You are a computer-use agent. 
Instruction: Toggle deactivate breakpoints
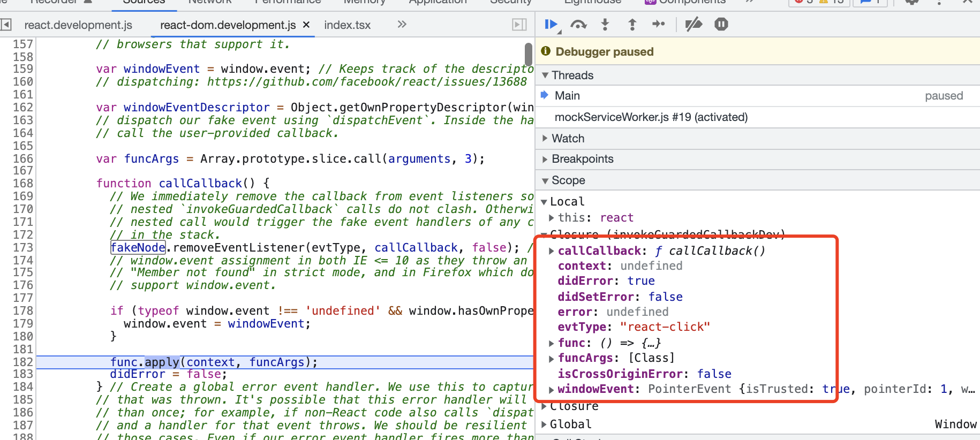(x=693, y=25)
